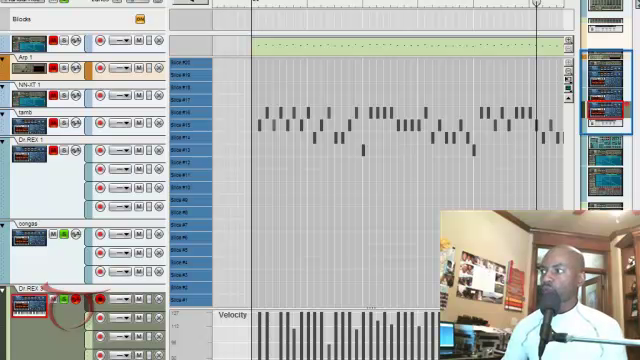Viewport: 640px width, 360px height.
Task: Open the top congas lane dropdown
Action: tap(120, 234)
